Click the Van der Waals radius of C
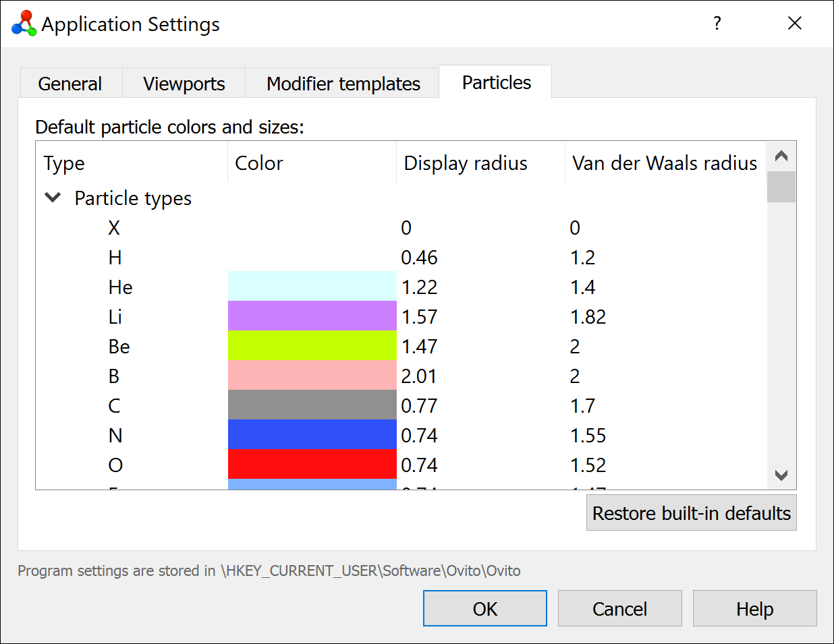The width and height of the screenshot is (834, 644). pos(583,406)
